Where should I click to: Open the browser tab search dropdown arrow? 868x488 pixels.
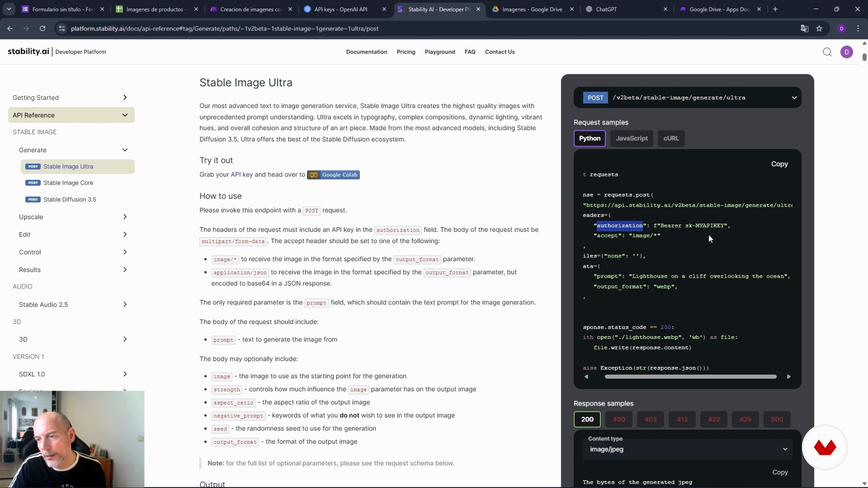9,9
